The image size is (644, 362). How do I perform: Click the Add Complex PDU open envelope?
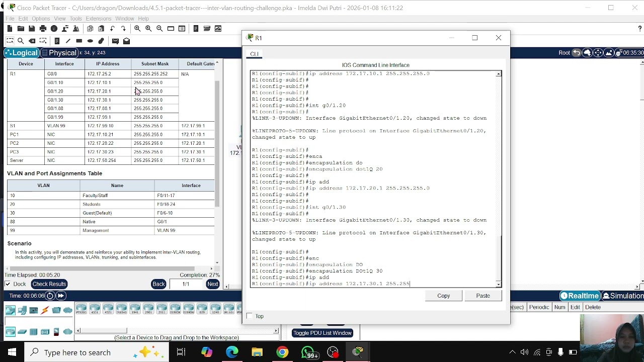pyautogui.click(x=126, y=41)
